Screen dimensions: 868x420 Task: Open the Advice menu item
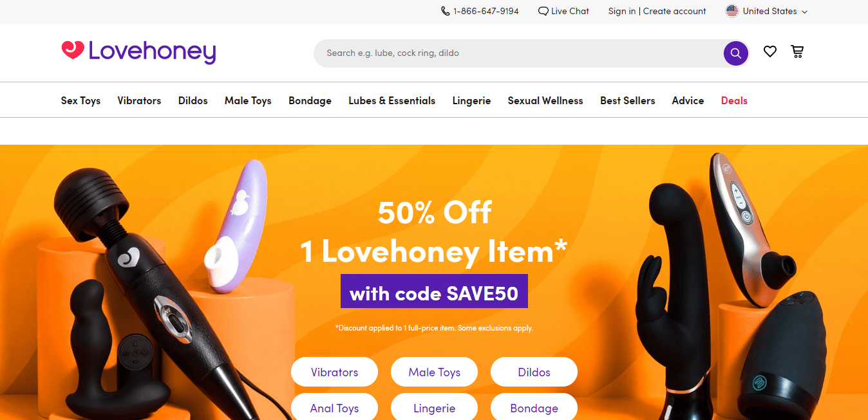(x=688, y=100)
